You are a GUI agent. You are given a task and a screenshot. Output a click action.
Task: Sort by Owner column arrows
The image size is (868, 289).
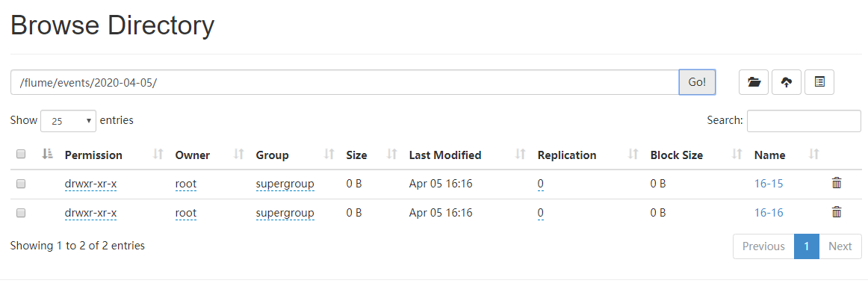point(239,155)
